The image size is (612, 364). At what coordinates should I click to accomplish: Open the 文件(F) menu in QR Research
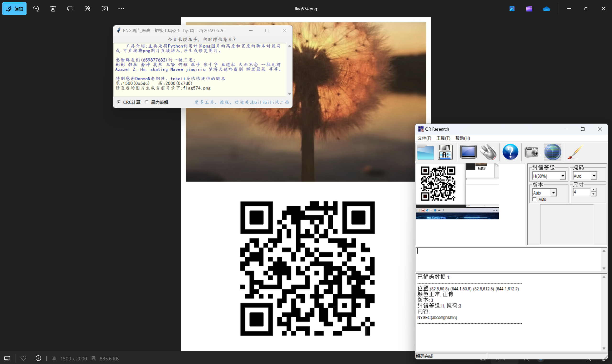(424, 138)
